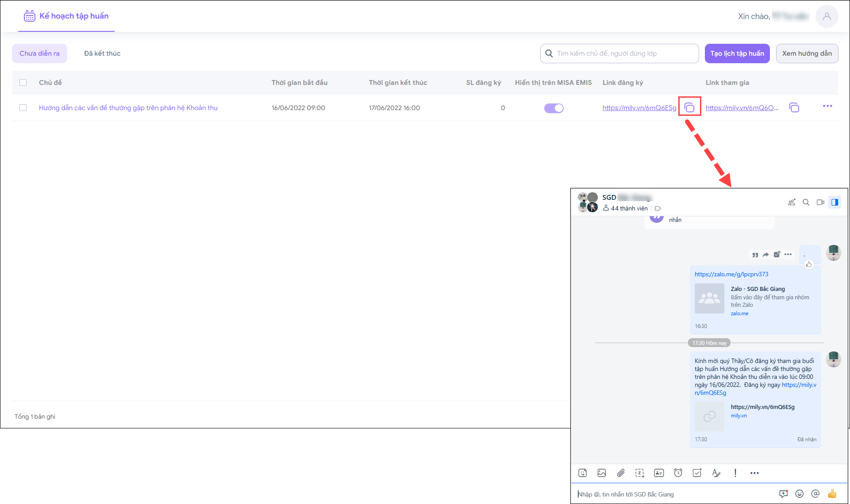Copy the join link icon

click(794, 107)
